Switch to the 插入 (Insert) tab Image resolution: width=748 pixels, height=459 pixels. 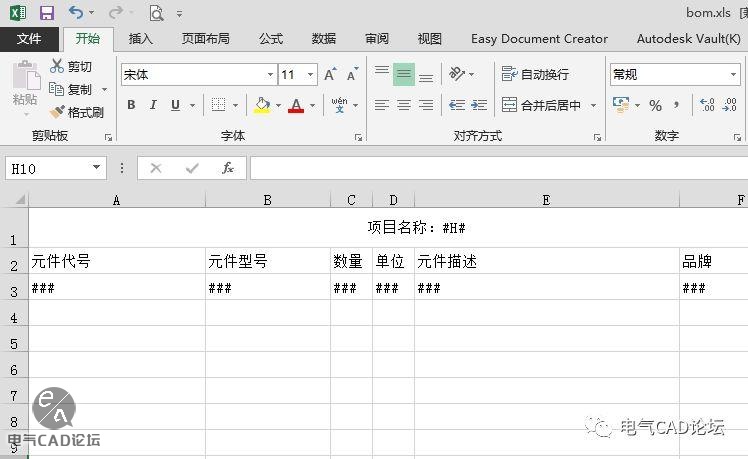141,39
